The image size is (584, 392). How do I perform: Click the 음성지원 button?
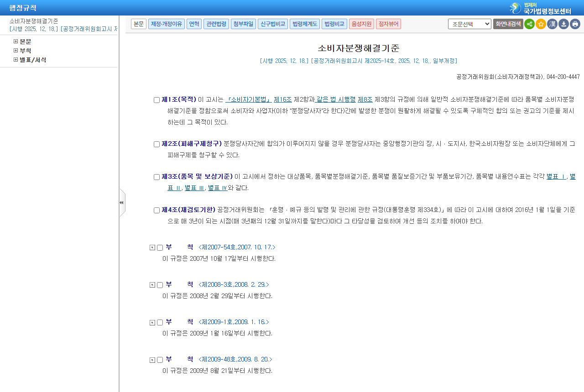point(361,24)
